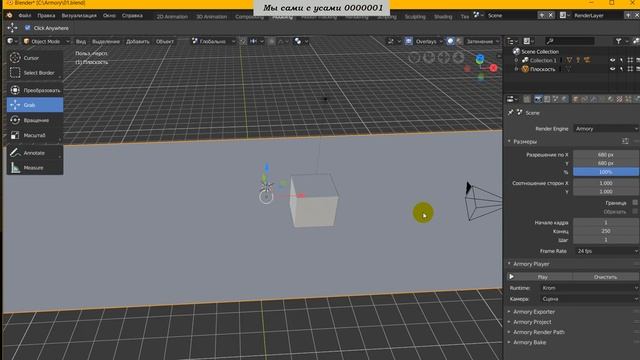The height and width of the screenshot is (360, 640).
Task: Open the Runtime Krom dropdown
Action: [589, 288]
